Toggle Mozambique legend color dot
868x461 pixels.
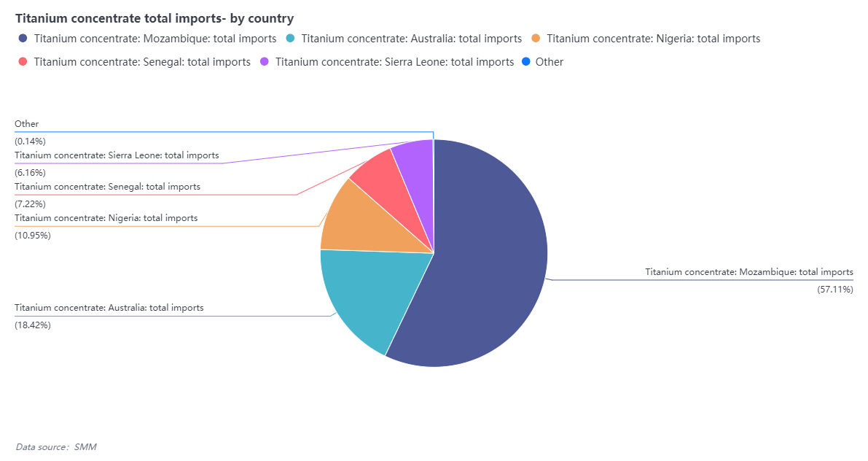pyautogui.click(x=23, y=39)
